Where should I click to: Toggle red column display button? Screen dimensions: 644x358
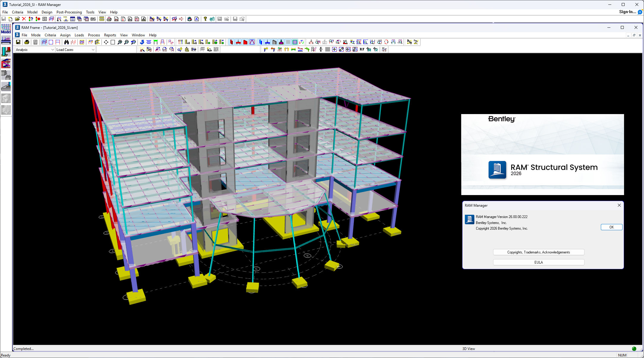click(231, 42)
